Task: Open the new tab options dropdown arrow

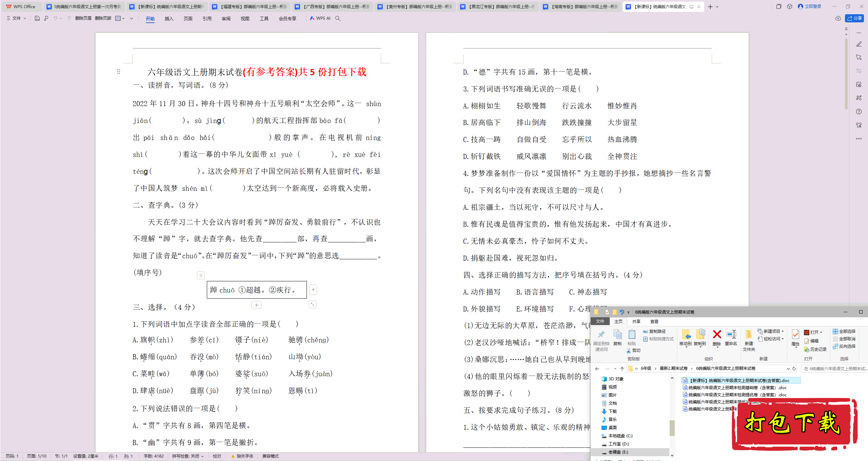Action: [717, 6]
